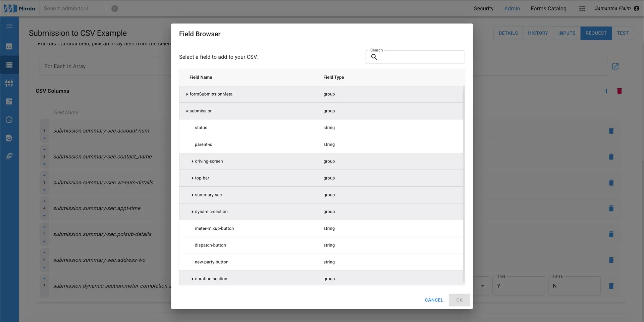644x322 pixels.
Task: Select the document search icon in sidebar
Action: point(9,138)
